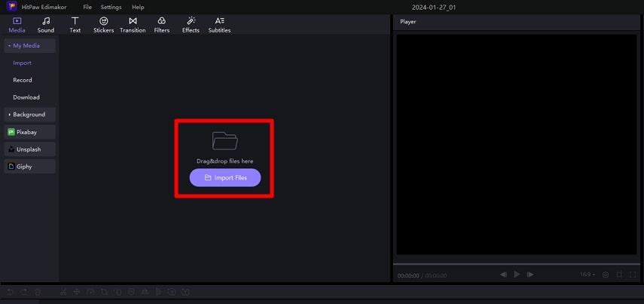Viewport: 644px width, 304px height.
Task: Switch to the Subtitles tab
Action: (219, 25)
